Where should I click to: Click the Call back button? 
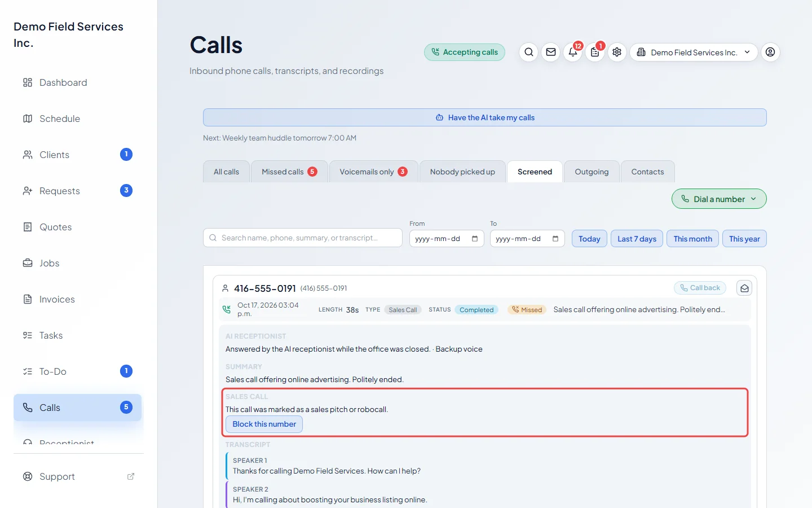coord(700,288)
